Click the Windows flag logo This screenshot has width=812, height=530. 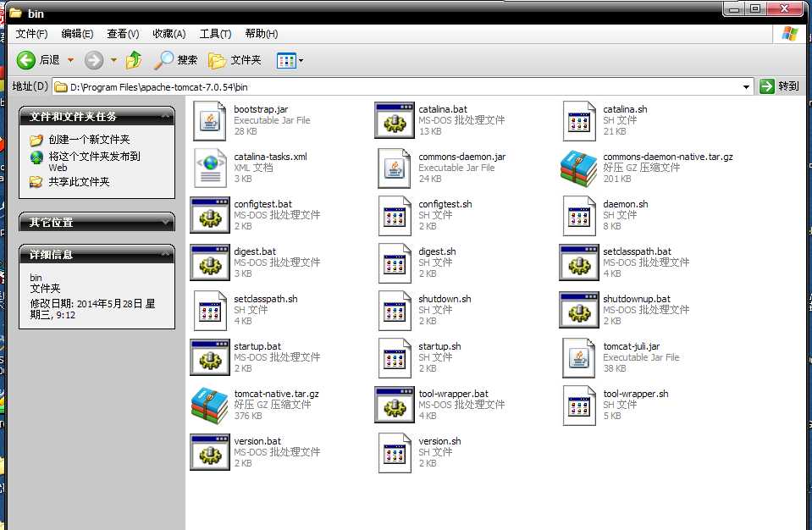tap(790, 34)
